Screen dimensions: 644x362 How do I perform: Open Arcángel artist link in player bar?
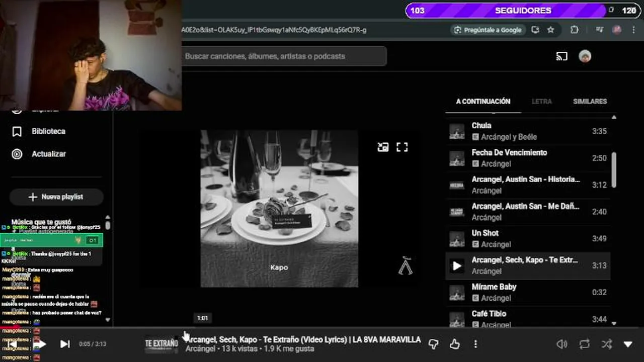pos(200,348)
